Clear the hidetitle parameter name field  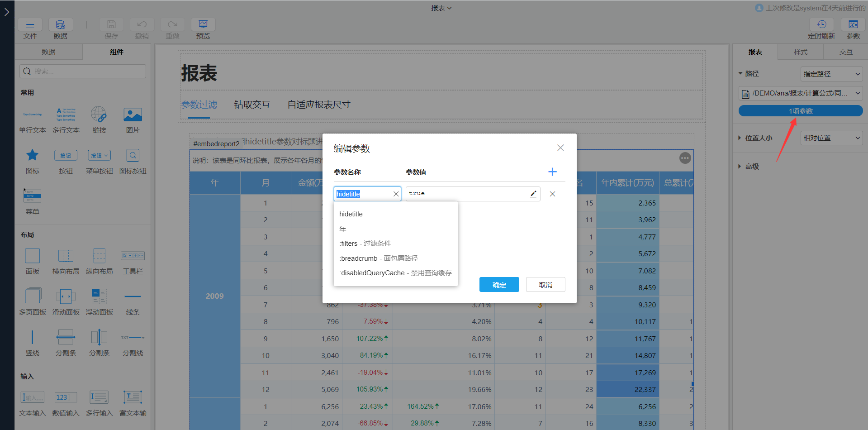(396, 194)
